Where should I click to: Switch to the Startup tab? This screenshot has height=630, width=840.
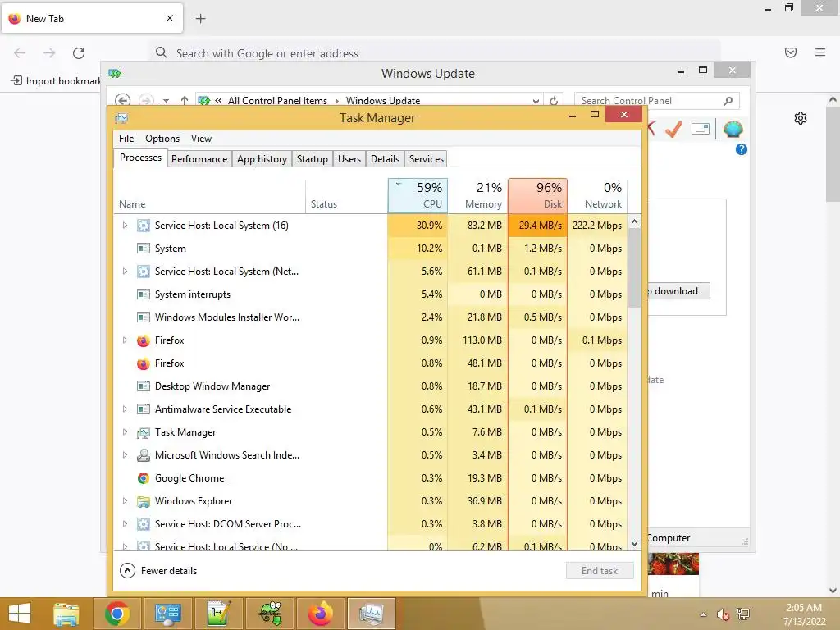(313, 159)
